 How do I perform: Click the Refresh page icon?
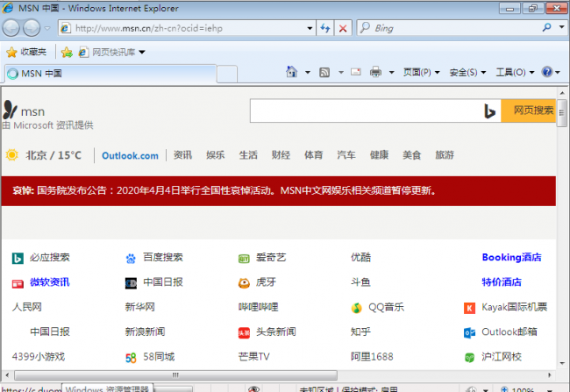coord(325,28)
